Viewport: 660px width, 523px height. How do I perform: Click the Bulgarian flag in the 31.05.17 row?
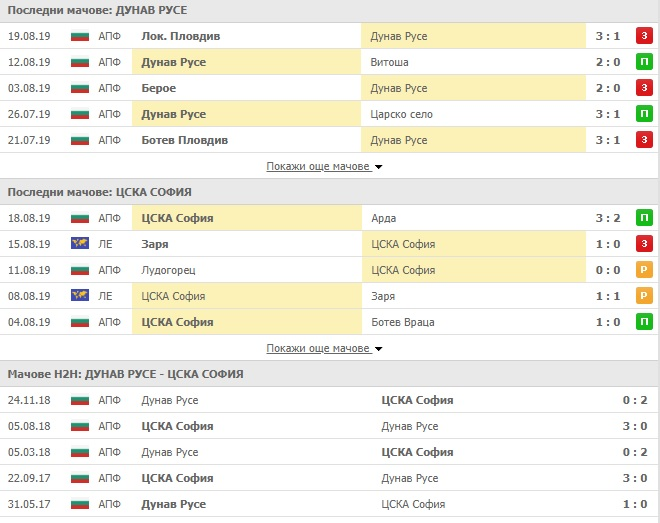pyautogui.click(x=80, y=504)
